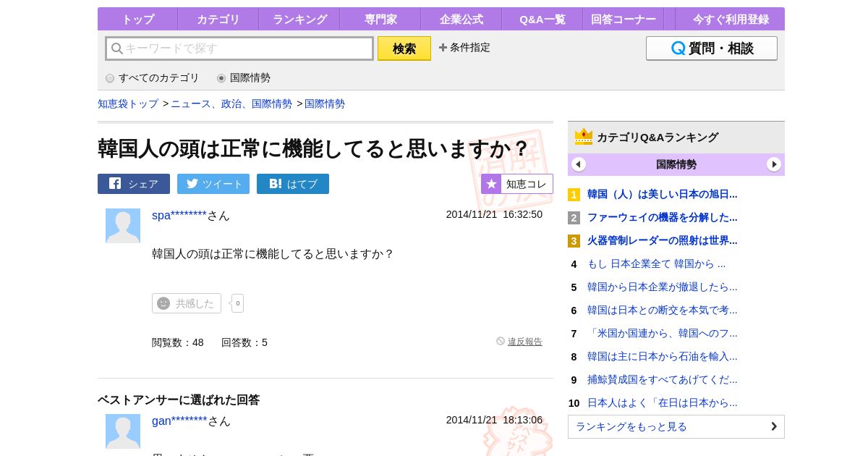Open the ランキング tab

pyautogui.click(x=299, y=19)
